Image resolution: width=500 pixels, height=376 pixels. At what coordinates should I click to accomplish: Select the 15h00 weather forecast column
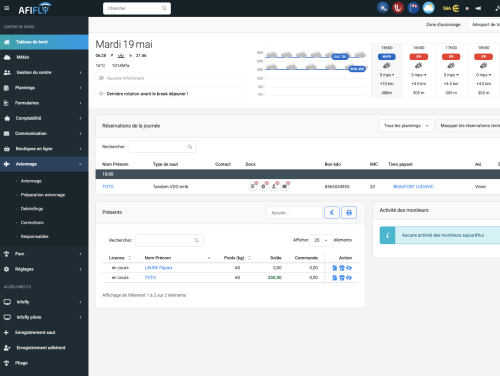point(387,70)
